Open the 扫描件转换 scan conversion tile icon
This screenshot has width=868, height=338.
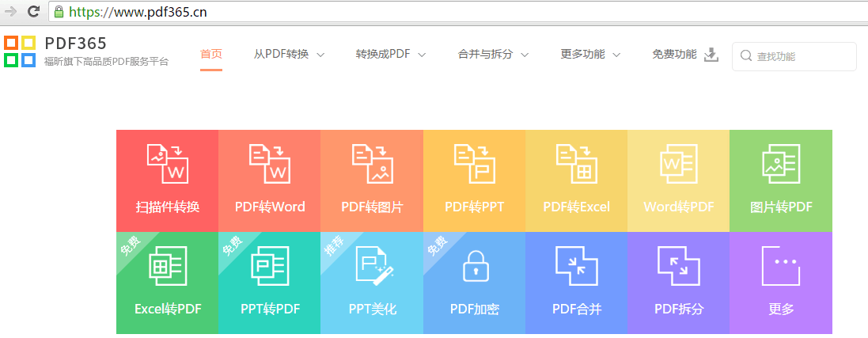(167, 163)
